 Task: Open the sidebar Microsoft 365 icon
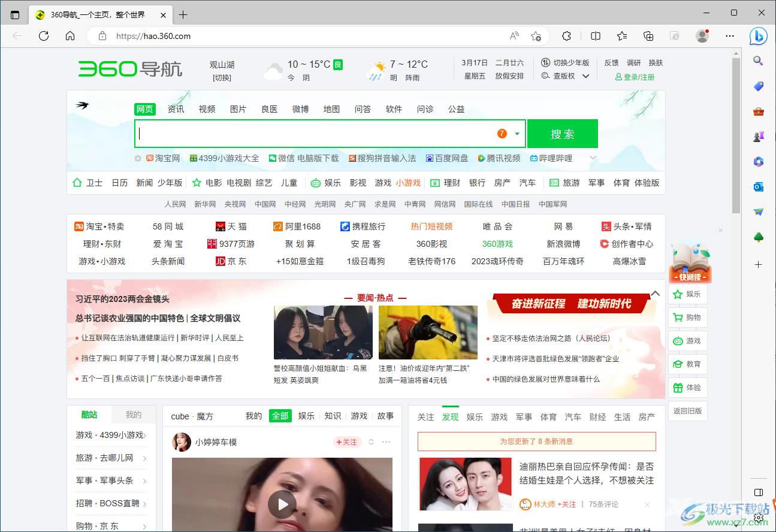pos(759,162)
